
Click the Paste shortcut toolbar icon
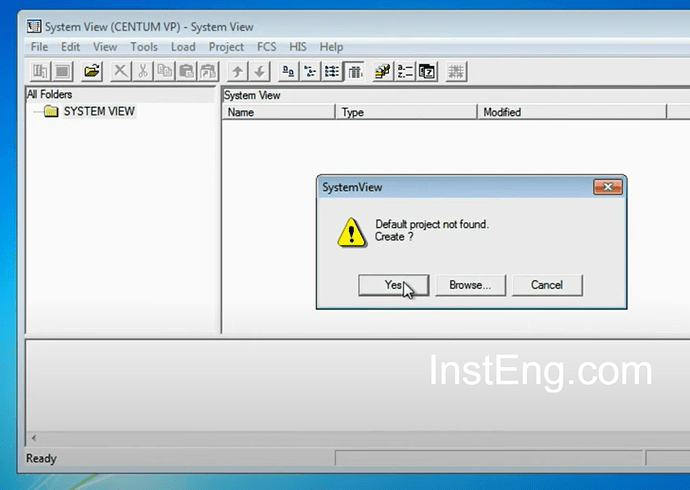208,71
